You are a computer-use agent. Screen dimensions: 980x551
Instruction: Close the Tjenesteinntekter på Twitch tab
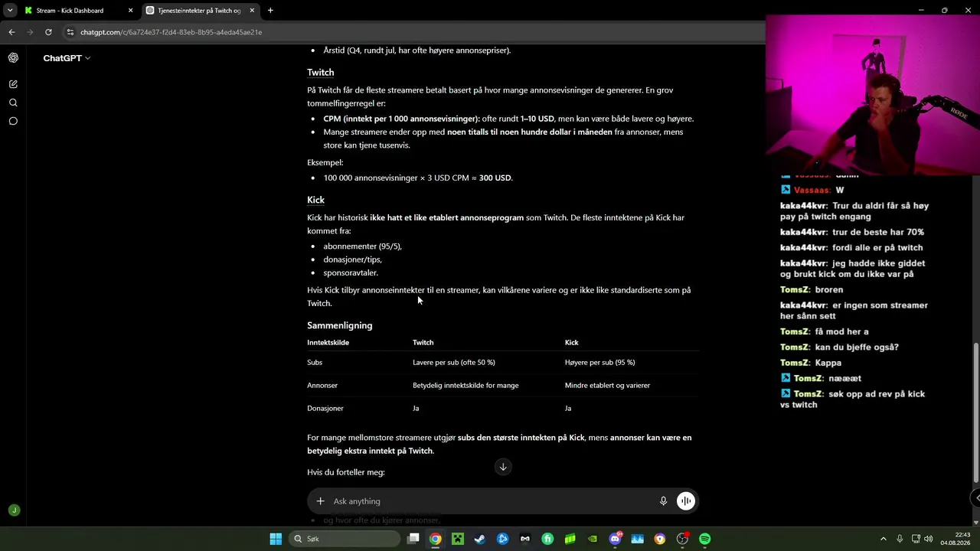point(252,11)
